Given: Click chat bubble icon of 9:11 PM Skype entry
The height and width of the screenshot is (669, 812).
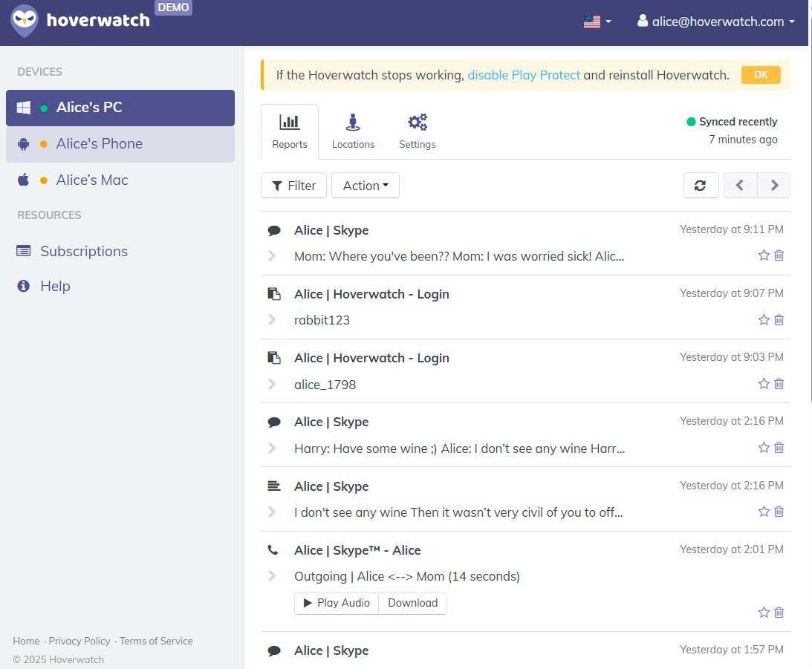Looking at the screenshot, I should [274, 231].
